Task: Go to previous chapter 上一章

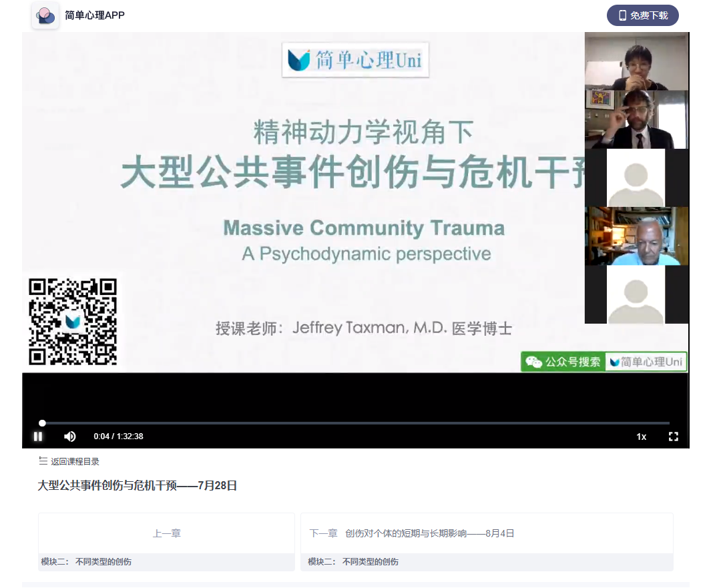Action: coord(166,533)
